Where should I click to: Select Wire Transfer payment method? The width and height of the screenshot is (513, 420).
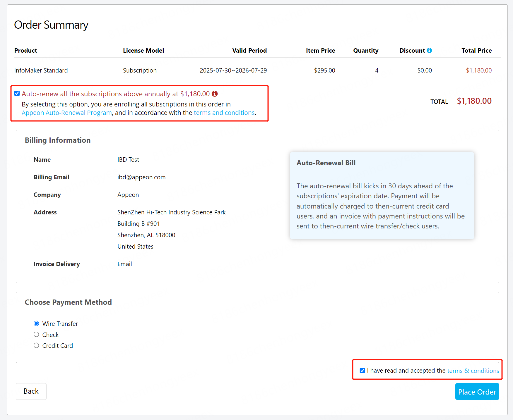[36, 323]
